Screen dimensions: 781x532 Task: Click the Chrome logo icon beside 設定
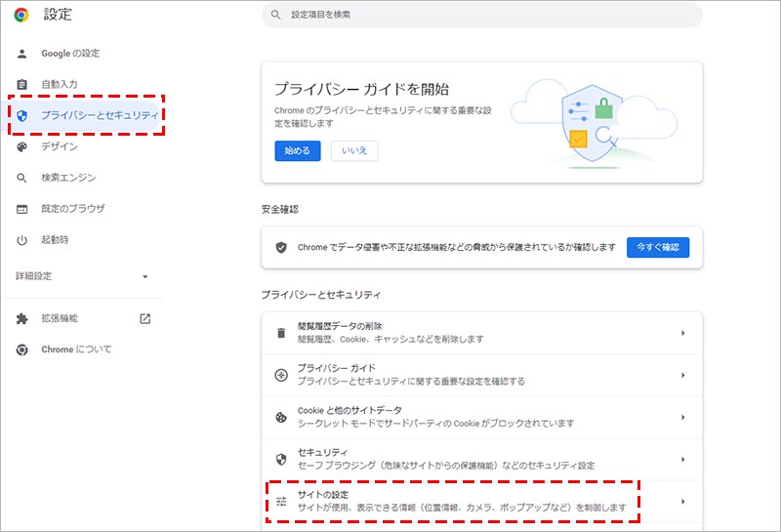point(21,15)
